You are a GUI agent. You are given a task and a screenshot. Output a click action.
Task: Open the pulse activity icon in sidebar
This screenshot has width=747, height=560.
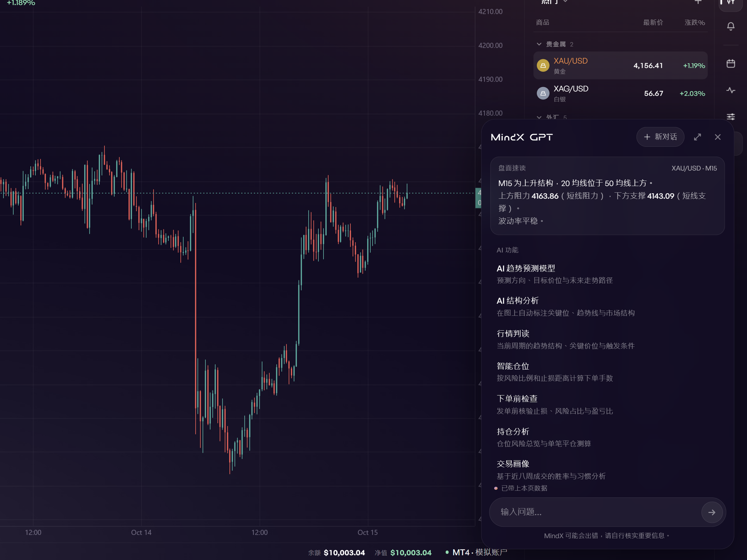(x=731, y=90)
